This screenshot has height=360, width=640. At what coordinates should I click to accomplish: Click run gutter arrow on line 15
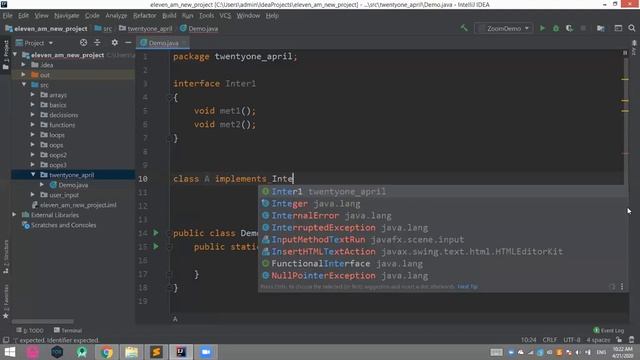click(156, 247)
